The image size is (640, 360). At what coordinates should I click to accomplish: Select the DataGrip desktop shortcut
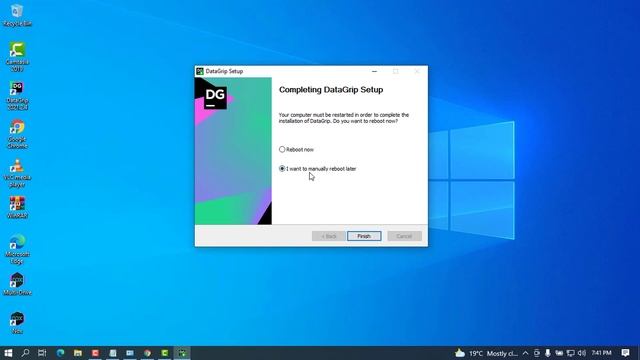[17, 96]
